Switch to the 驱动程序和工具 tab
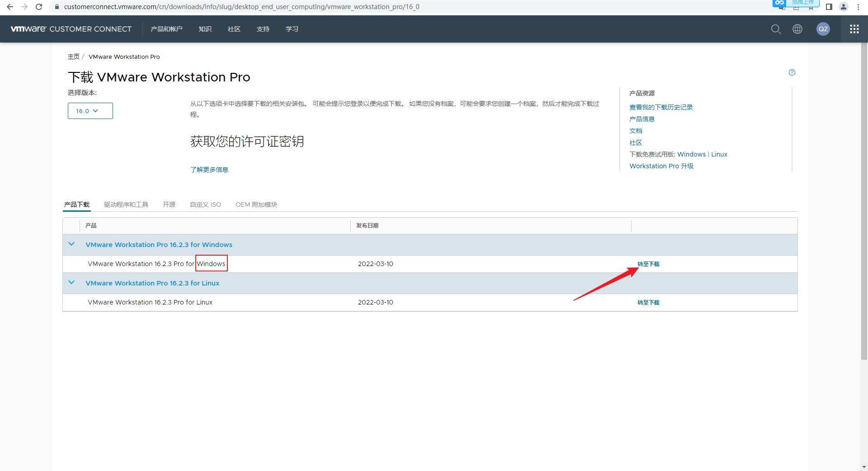 tap(126, 205)
